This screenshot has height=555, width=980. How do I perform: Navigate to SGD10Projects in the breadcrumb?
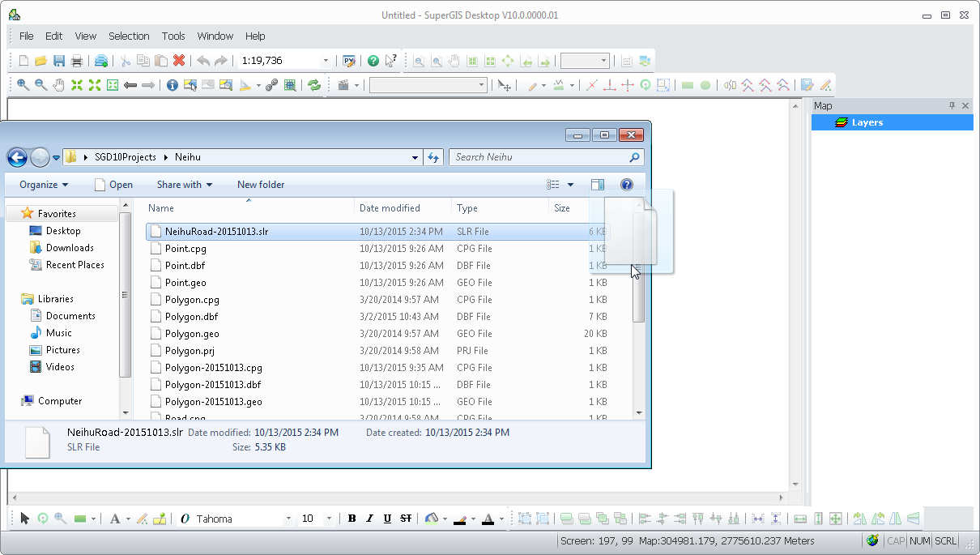pyautogui.click(x=126, y=157)
